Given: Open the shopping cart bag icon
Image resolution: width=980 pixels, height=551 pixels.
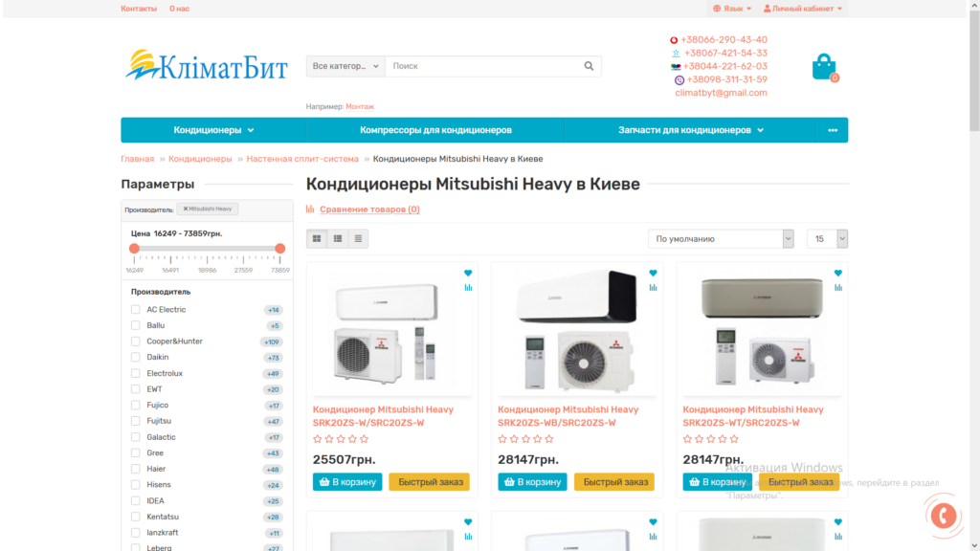Looking at the screenshot, I should pos(824,66).
